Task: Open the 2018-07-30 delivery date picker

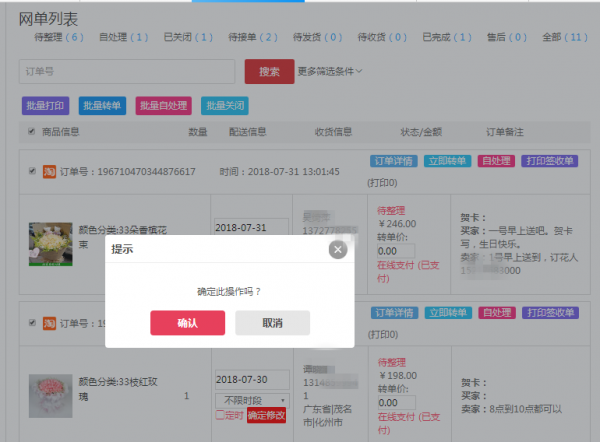Action: tap(251, 380)
